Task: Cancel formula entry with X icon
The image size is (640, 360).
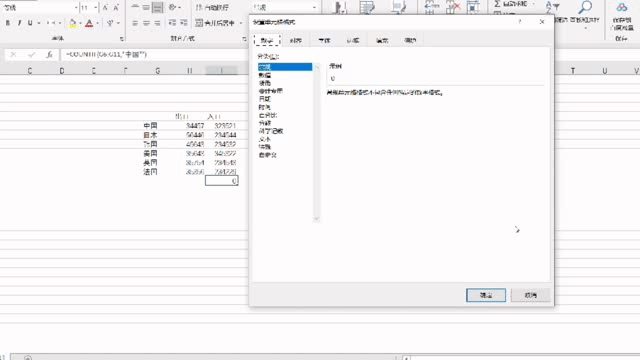Action: coord(13,54)
